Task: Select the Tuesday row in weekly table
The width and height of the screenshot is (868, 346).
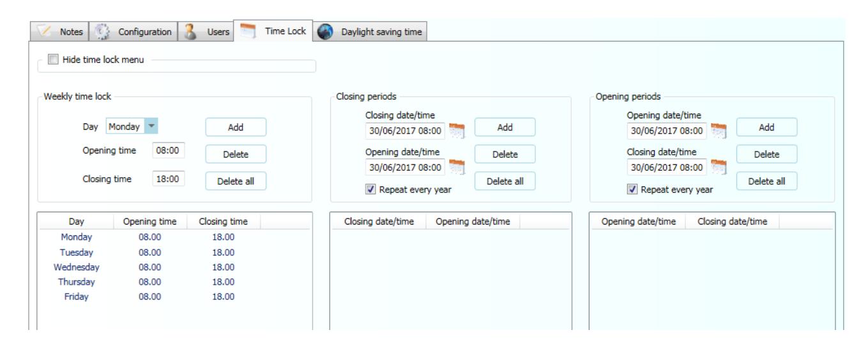Action: (x=174, y=252)
